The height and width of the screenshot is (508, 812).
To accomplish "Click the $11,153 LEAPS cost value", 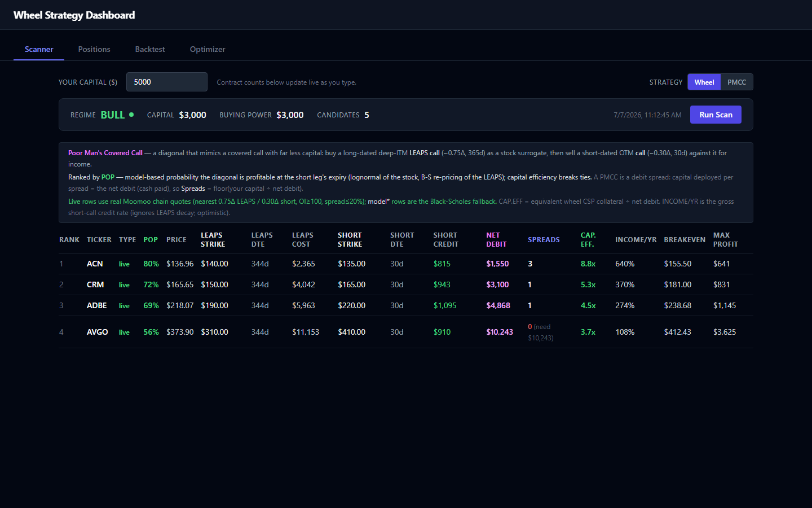I will pos(306,332).
